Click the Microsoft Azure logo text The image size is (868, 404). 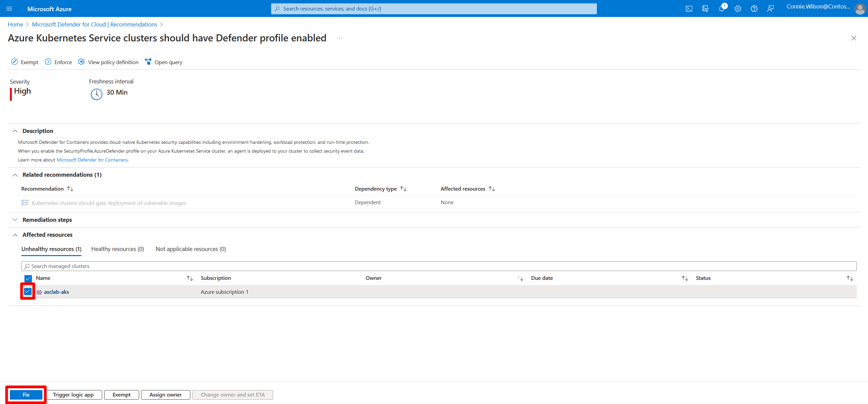coord(49,9)
